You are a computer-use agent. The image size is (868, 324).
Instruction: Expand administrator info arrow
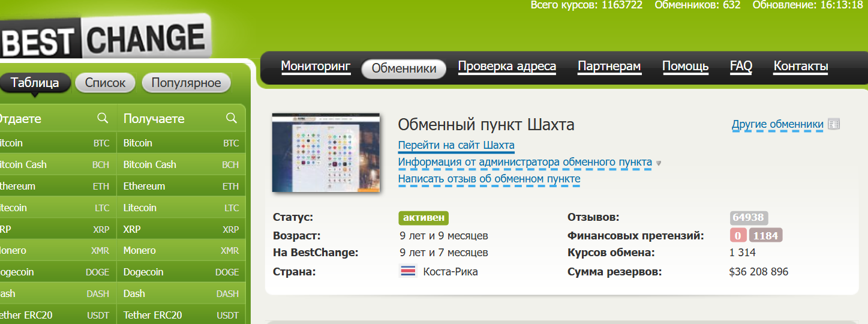658,163
